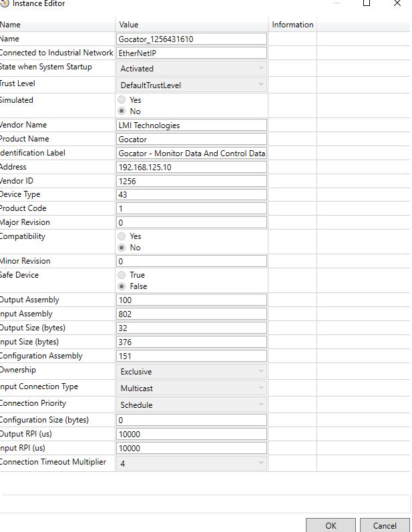Open State when System Startup dropdown

(x=192, y=68)
